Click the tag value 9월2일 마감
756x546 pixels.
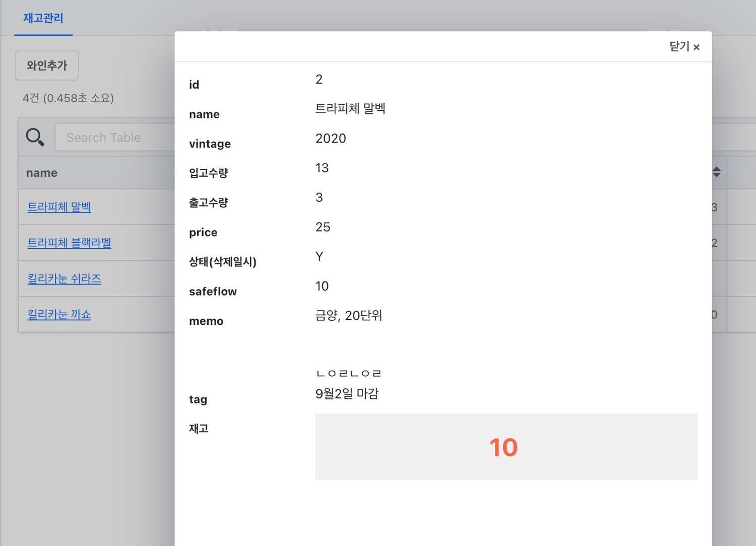click(x=347, y=393)
